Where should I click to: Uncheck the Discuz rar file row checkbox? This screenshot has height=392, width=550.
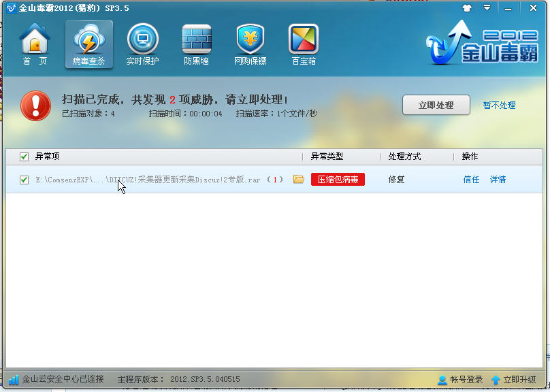[24, 180]
